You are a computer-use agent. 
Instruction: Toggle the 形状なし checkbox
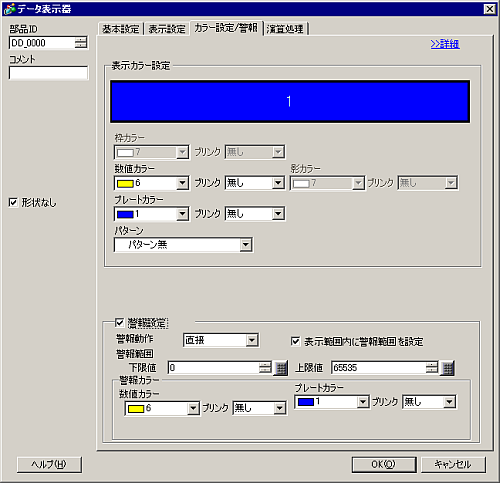pos(13,202)
